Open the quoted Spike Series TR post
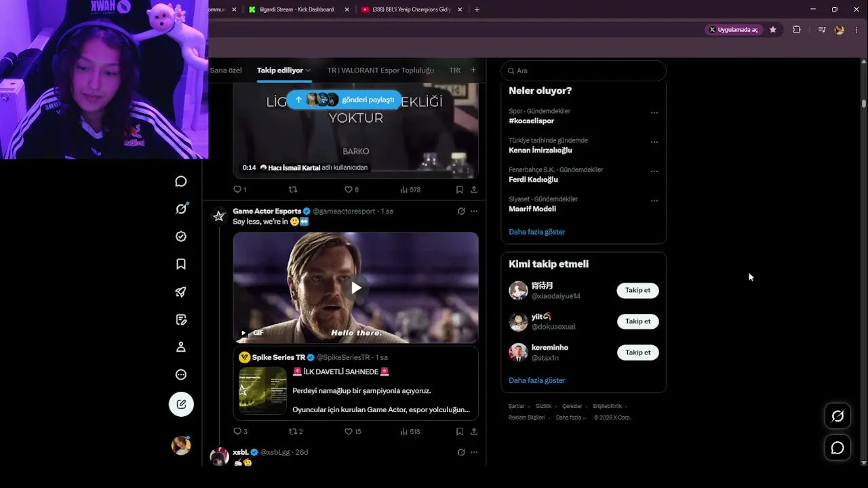The width and height of the screenshot is (868, 488). click(x=356, y=384)
